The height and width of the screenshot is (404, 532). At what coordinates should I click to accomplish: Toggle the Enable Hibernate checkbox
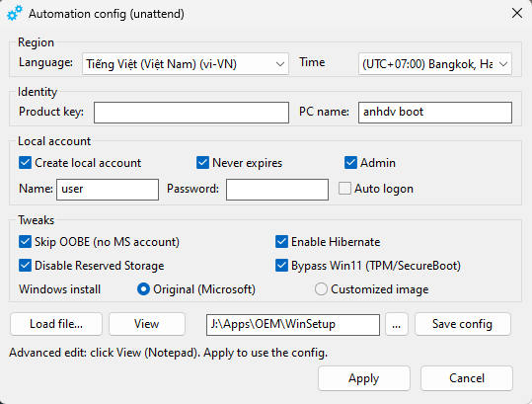click(x=281, y=242)
